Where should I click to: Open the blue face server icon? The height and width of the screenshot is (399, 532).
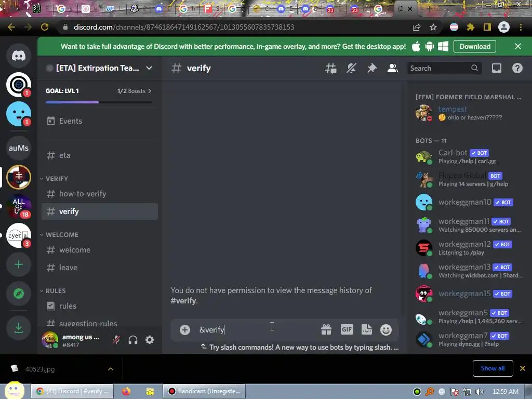click(19, 114)
